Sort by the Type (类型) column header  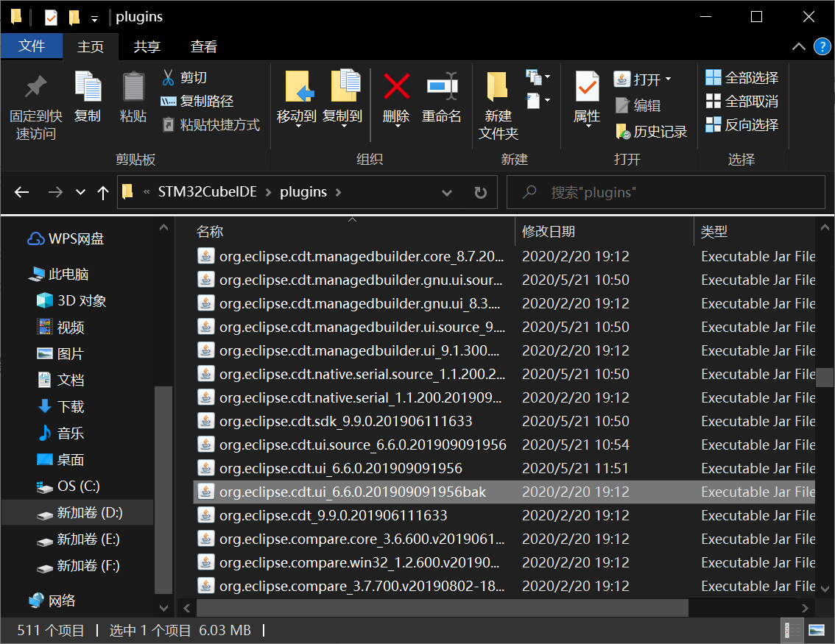[714, 232]
